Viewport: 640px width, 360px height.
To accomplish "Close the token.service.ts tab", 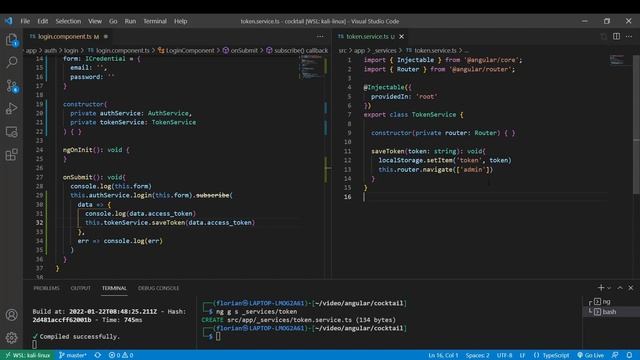I will pyautogui.click(x=402, y=37).
